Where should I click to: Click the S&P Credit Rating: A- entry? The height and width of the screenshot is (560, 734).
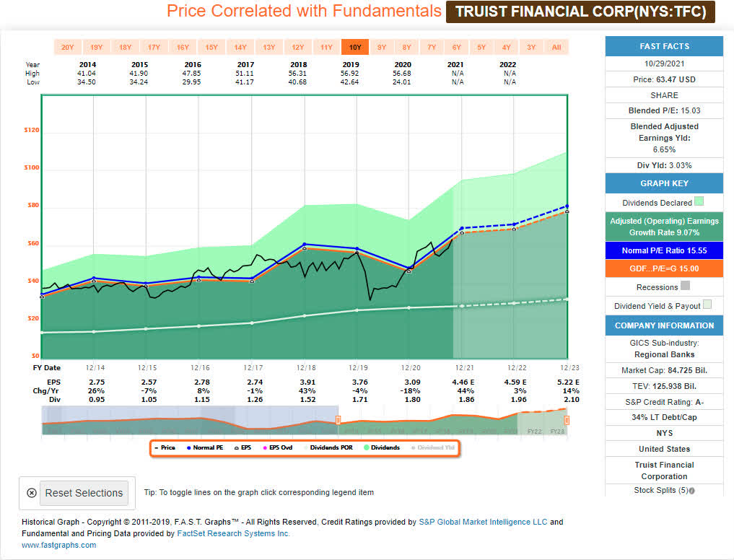click(664, 402)
